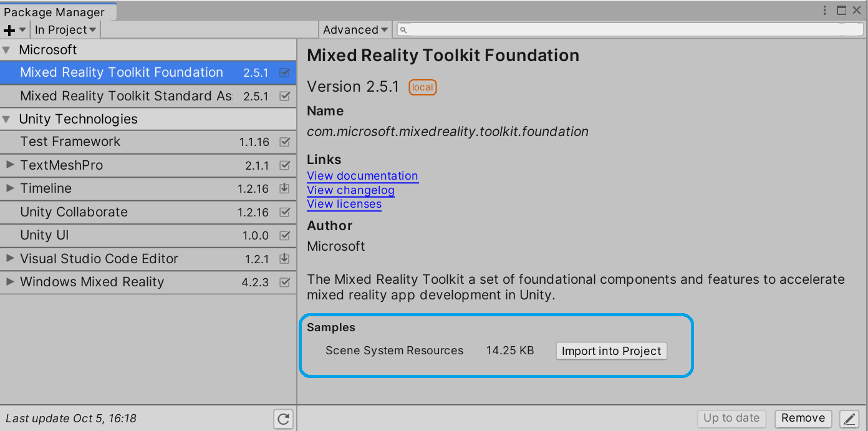Click the plus add package icon
Image resolution: width=868 pixels, height=431 pixels.
9,30
